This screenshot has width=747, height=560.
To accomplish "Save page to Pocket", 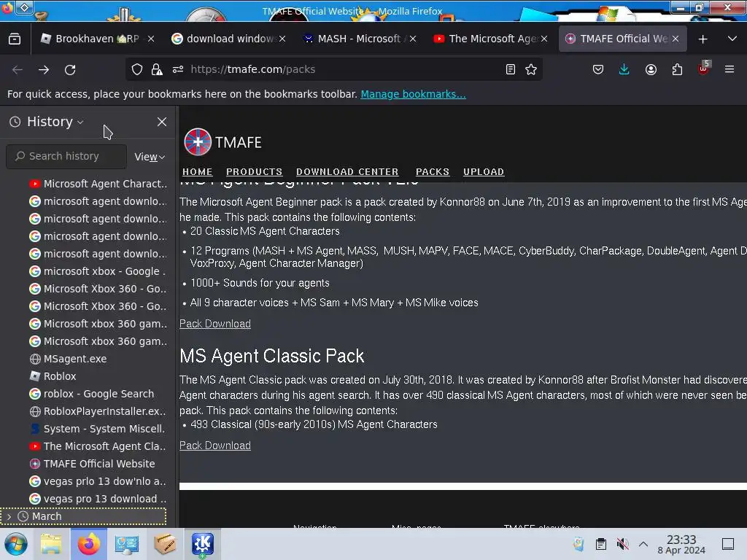I will pos(598,69).
